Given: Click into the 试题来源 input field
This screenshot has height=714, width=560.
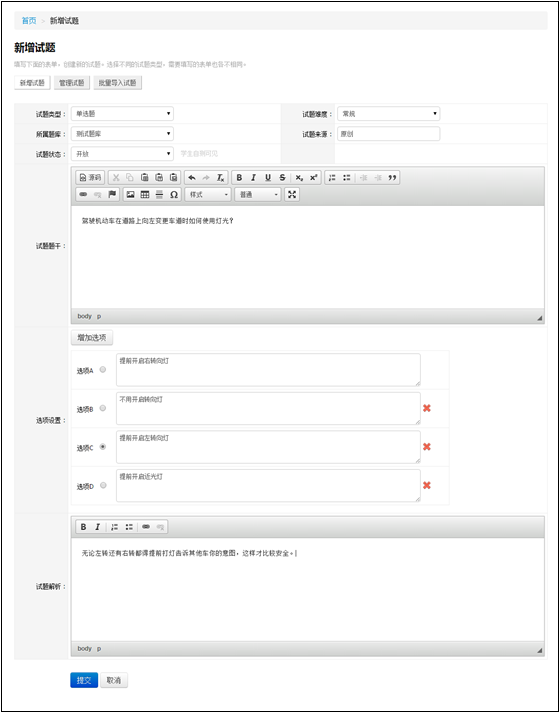Looking at the screenshot, I should click(388, 134).
